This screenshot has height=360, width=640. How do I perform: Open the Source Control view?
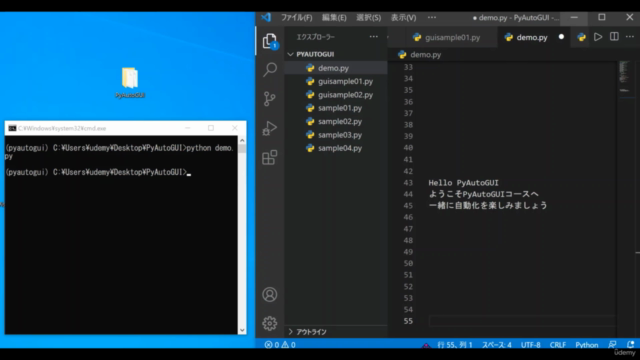(269, 99)
